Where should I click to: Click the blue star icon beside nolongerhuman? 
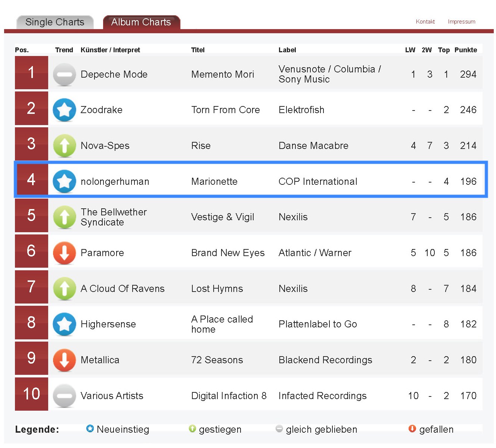tap(64, 181)
